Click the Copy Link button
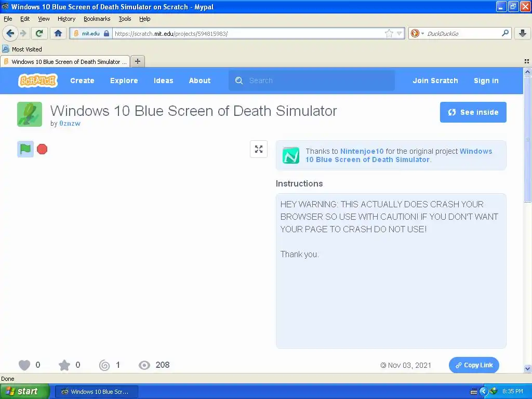Viewport: 532px width, 399px height. click(474, 365)
